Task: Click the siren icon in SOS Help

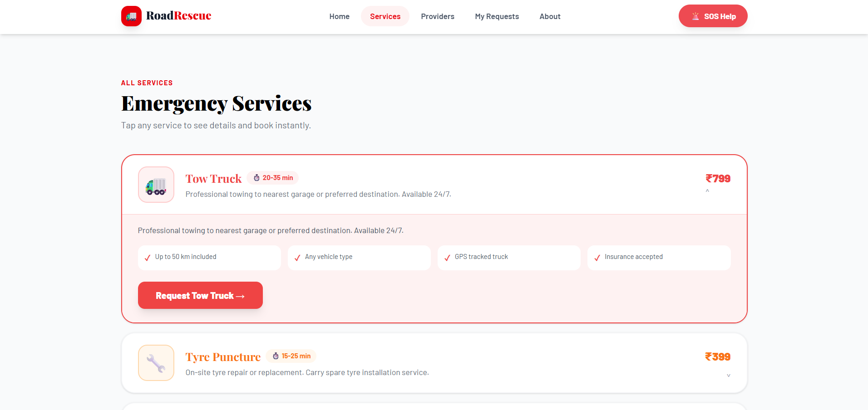Action: [695, 16]
